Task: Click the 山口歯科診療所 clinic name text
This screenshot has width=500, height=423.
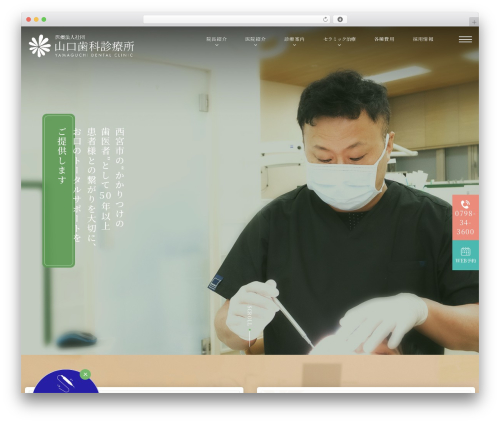Action: point(94,46)
